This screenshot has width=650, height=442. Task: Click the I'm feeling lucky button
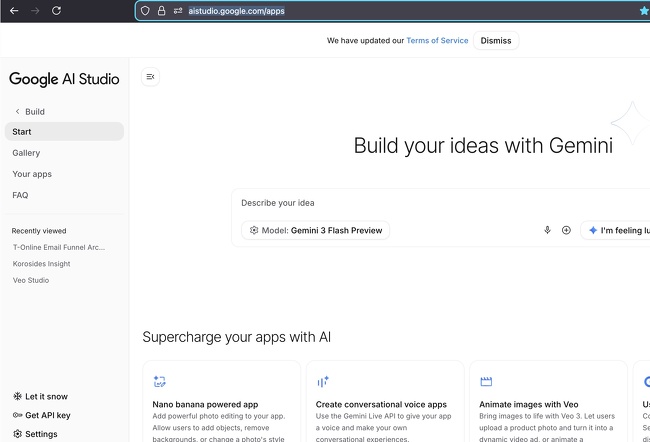coord(617,230)
